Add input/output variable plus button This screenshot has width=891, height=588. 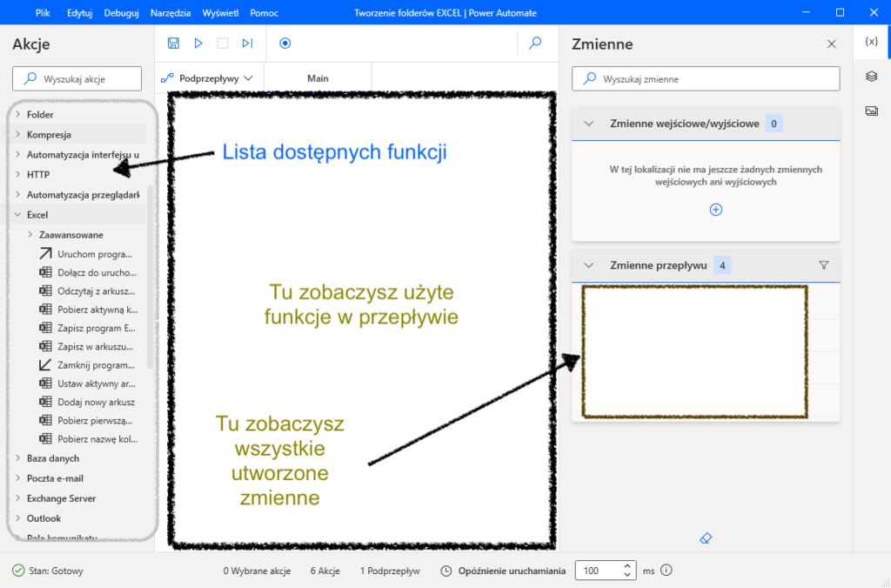click(x=716, y=210)
